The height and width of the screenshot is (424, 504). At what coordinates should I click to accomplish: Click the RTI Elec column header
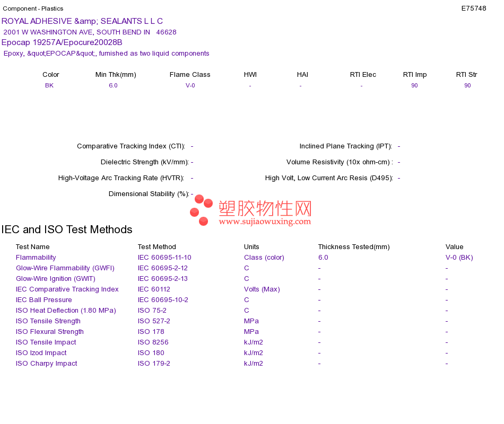pyautogui.click(x=363, y=75)
